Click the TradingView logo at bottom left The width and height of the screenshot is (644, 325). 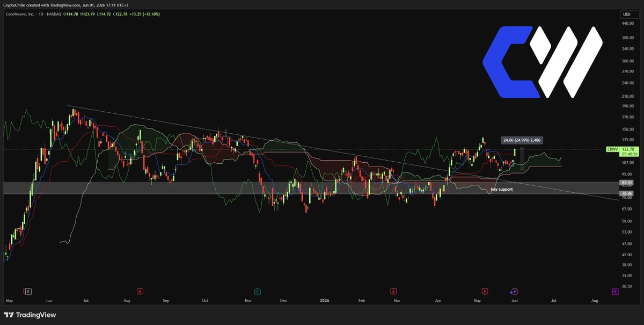(x=30, y=315)
